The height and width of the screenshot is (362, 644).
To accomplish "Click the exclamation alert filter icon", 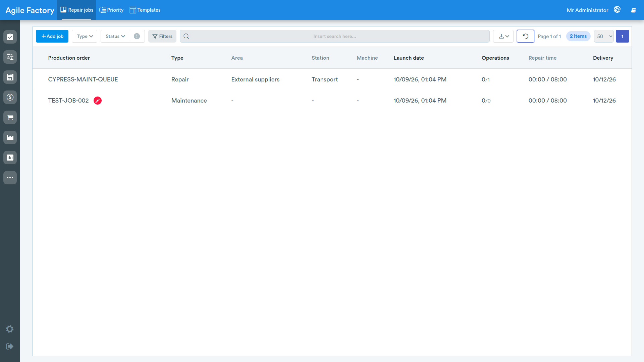I will point(137,36).
